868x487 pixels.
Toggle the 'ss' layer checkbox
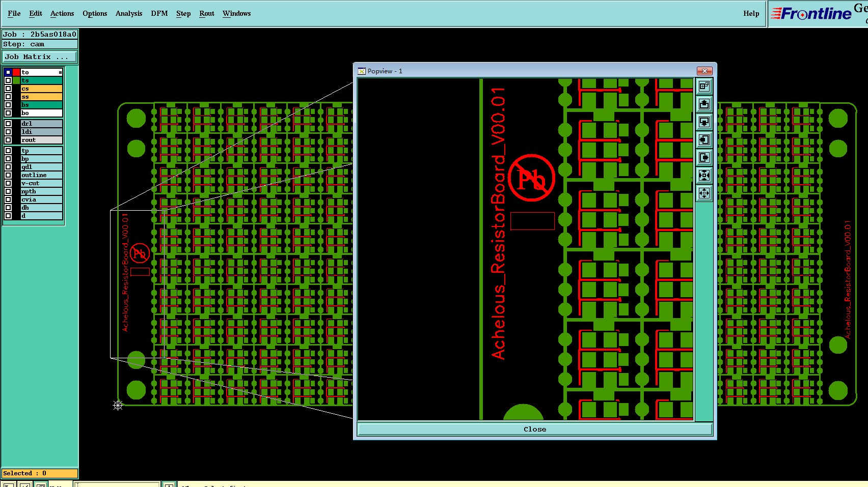click(x=8, y=97)
